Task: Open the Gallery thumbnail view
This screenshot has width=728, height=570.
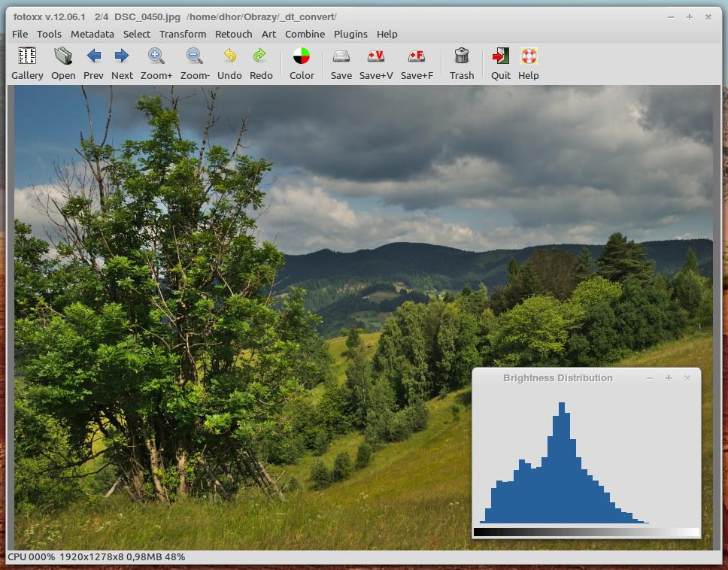Action: (27, 64)
